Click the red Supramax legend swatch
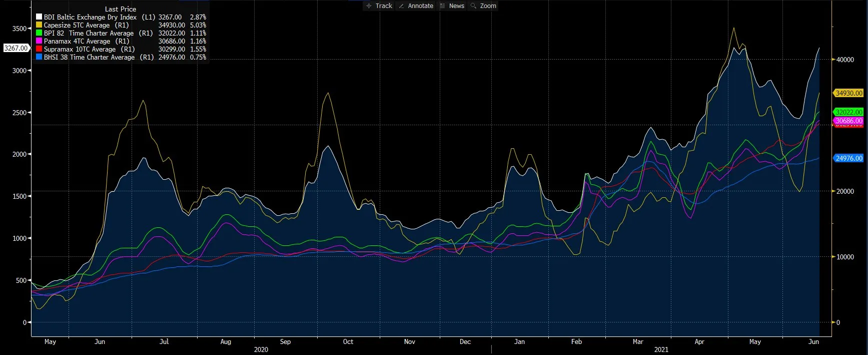 [39, 49]
